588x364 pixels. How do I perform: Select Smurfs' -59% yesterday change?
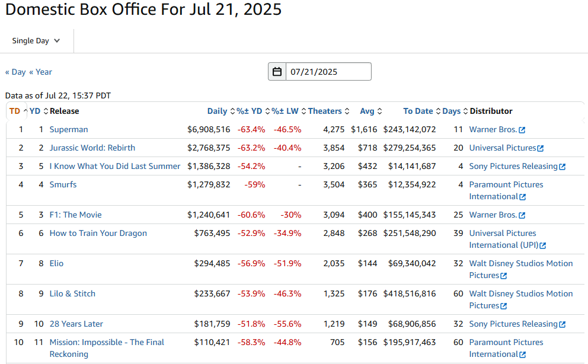pyautogui.click(x=255, y=184)
